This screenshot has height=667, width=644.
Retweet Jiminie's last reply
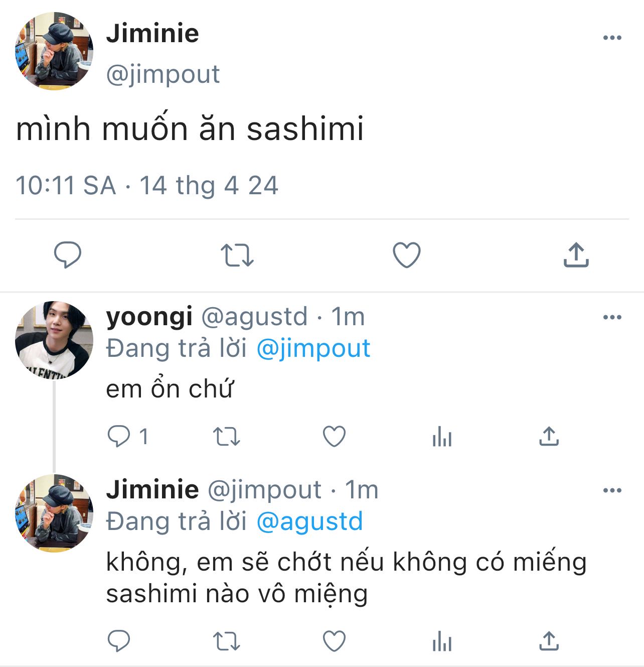click(x=227, y=641)
